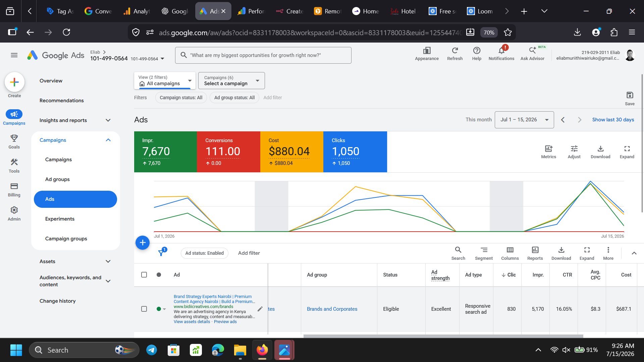
Task: Sort table by Clicks column header
Action: click(509, 275)
